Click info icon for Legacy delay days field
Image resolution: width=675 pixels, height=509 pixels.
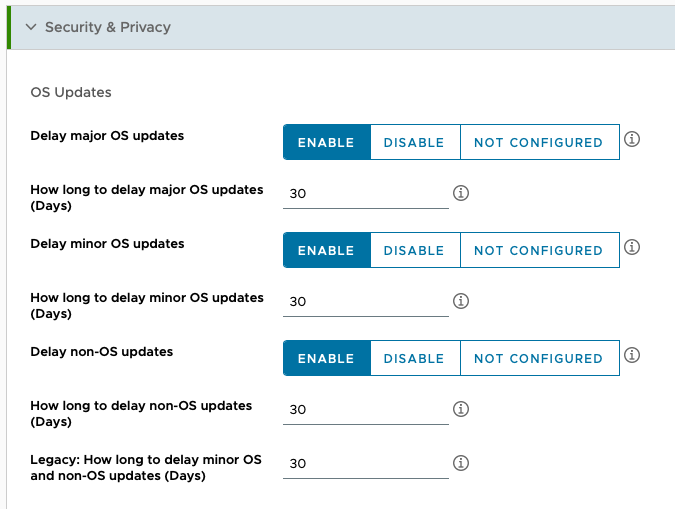[x=461, y=463]
